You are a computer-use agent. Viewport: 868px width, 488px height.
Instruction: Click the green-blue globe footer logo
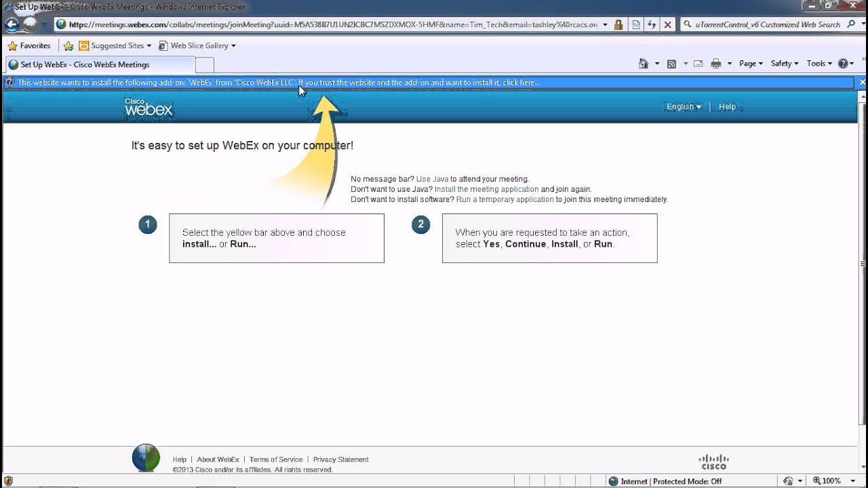click(146, 458)
